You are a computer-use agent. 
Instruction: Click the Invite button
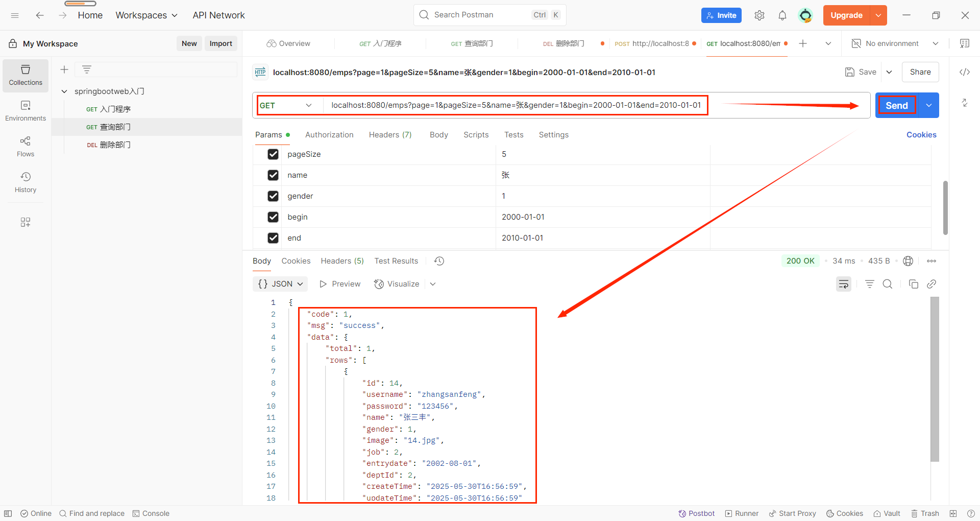[721, 15]
